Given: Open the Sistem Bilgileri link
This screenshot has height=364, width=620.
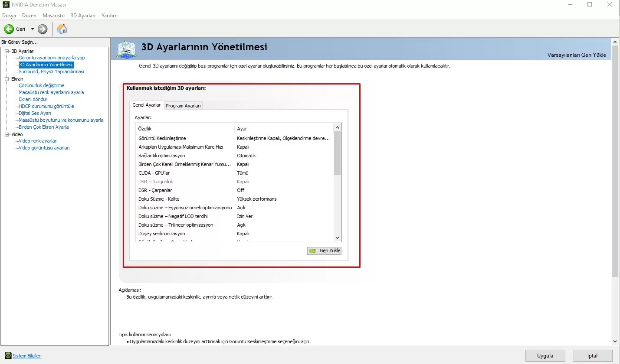Looking at the screenshot, I should [27, 356].
